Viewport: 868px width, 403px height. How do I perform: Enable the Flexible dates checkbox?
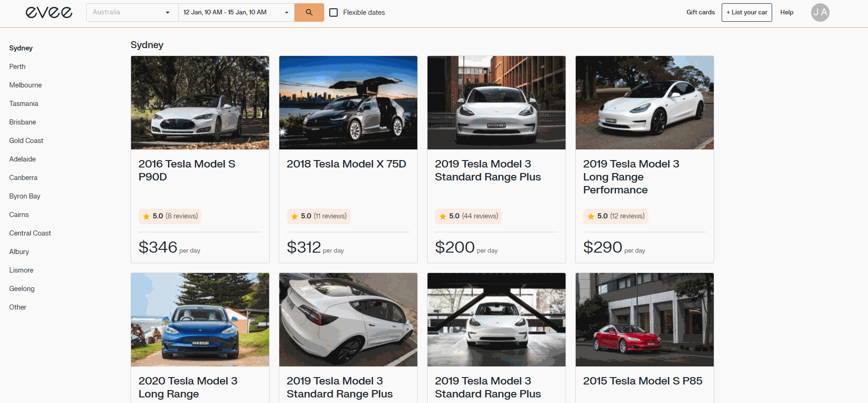point(333,12)
